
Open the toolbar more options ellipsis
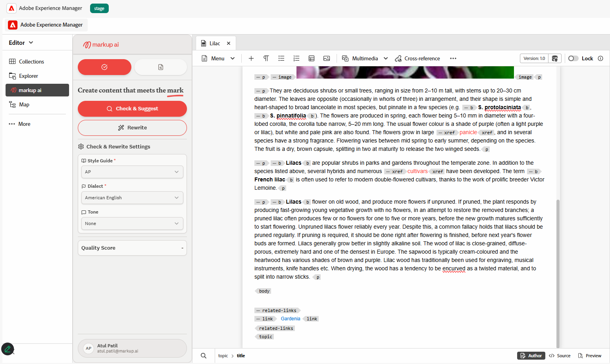click(453, 58)
